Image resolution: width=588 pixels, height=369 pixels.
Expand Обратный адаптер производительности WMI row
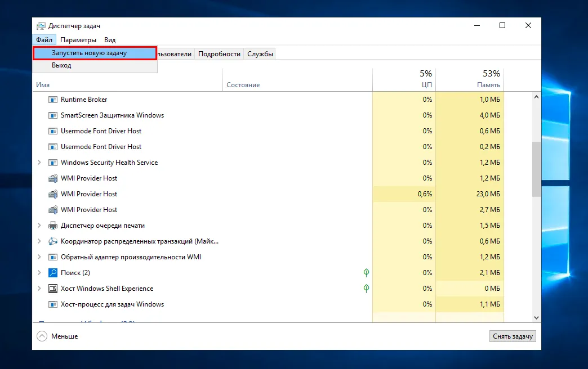(x=39, y=257)
